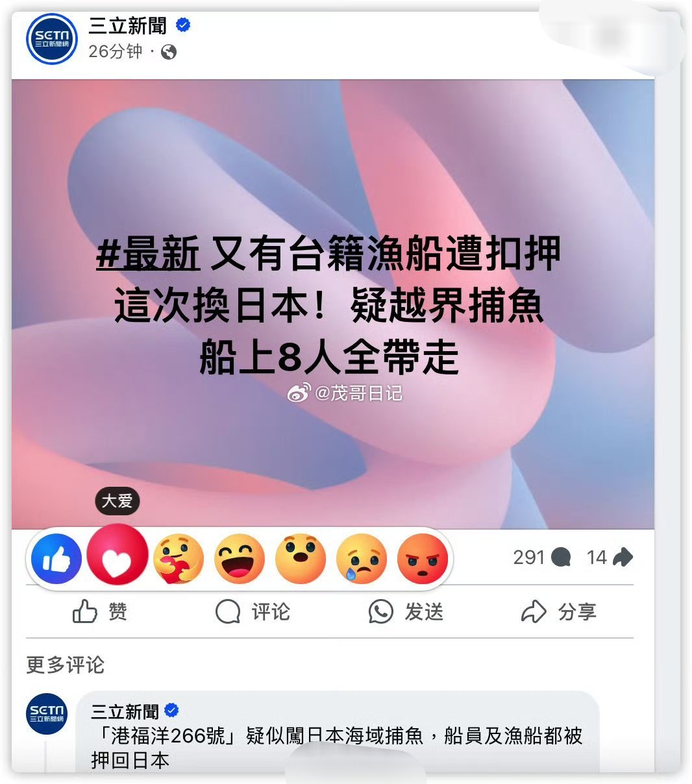Click the 赞 like button

99,611
